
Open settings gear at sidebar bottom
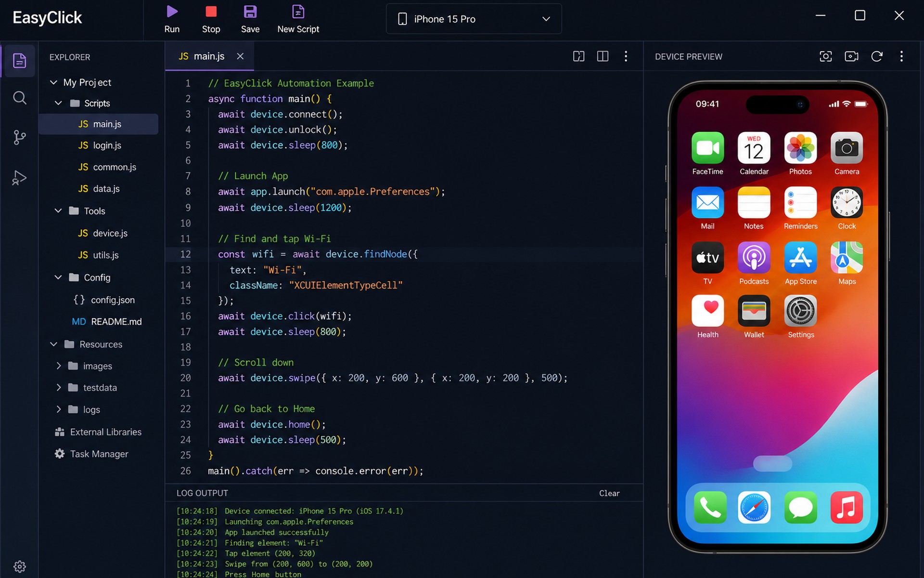click(19, 566)
